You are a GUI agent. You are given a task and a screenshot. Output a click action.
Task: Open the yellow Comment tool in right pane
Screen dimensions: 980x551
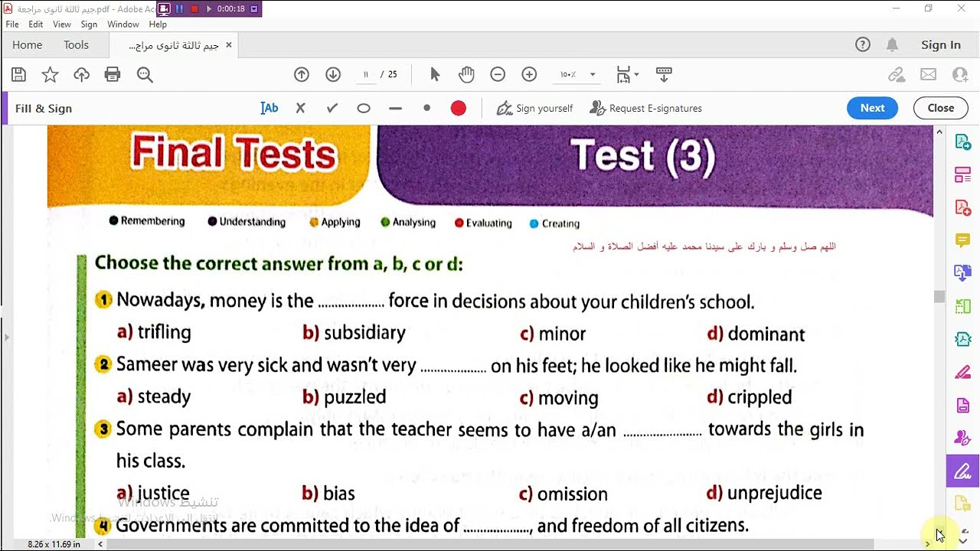pos(963,240)
